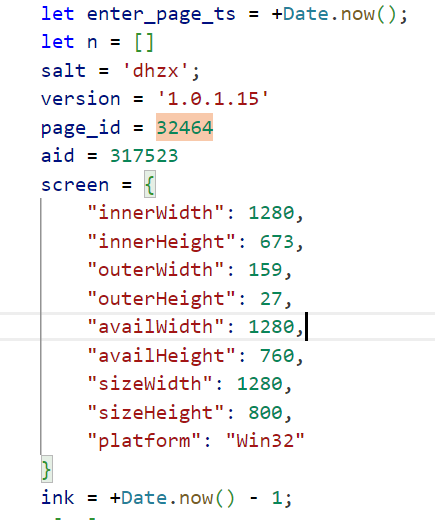Click the sizeHeight value 800
The width and height of the screenshot is (435, 520).
pos(265,412)
